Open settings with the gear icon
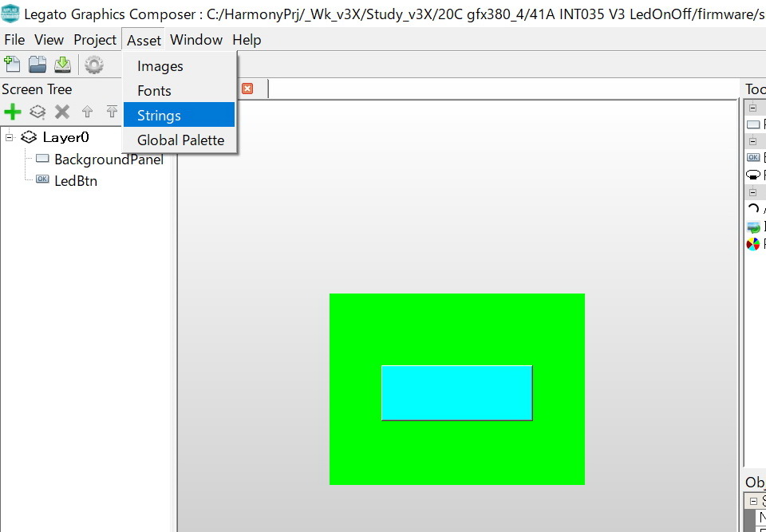This screenshot has height=532, width=766. click(x=94, y=65)
